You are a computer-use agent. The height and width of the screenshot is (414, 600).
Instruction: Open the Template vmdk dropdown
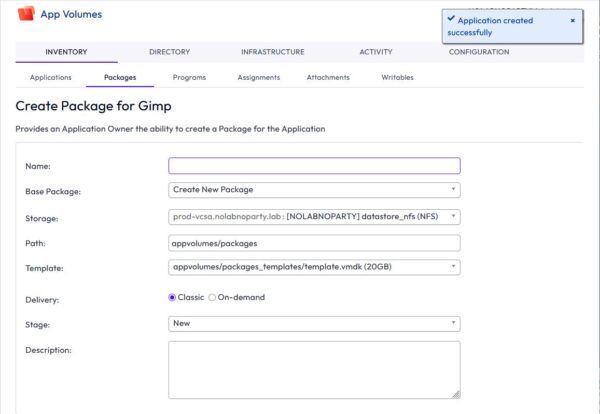314,267
